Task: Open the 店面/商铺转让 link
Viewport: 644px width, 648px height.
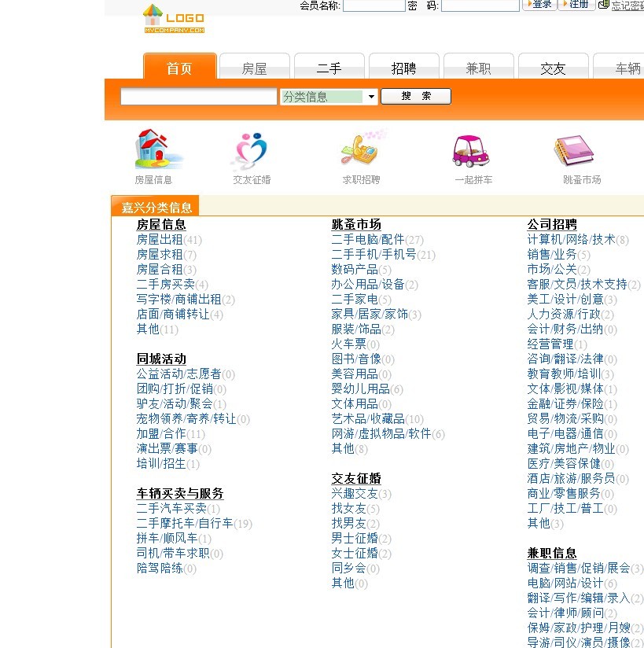Action: [x=173, y=314]
